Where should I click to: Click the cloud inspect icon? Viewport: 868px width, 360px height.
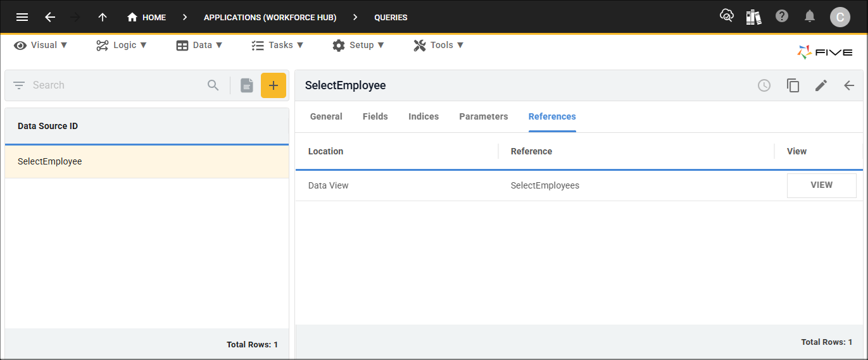click(x=726, y=16)
